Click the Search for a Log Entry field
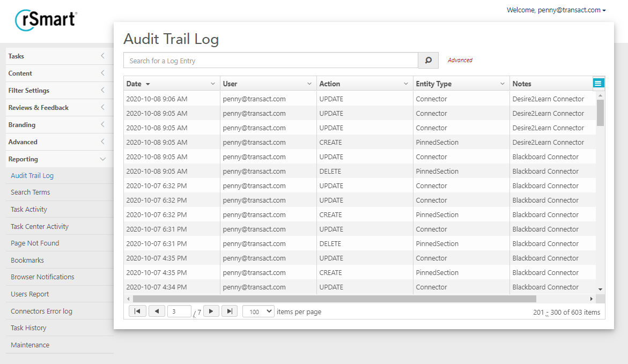The height and width of the screenshot is (364, 628). (271, 61)
